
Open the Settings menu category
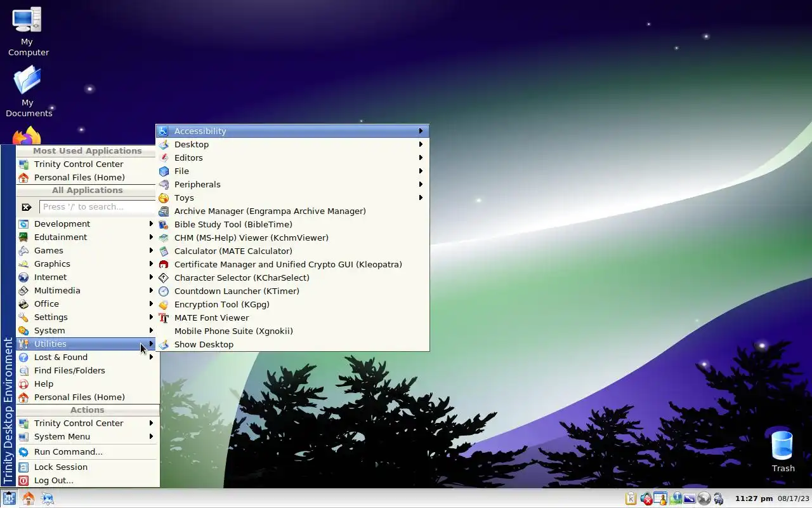(86, 317)
